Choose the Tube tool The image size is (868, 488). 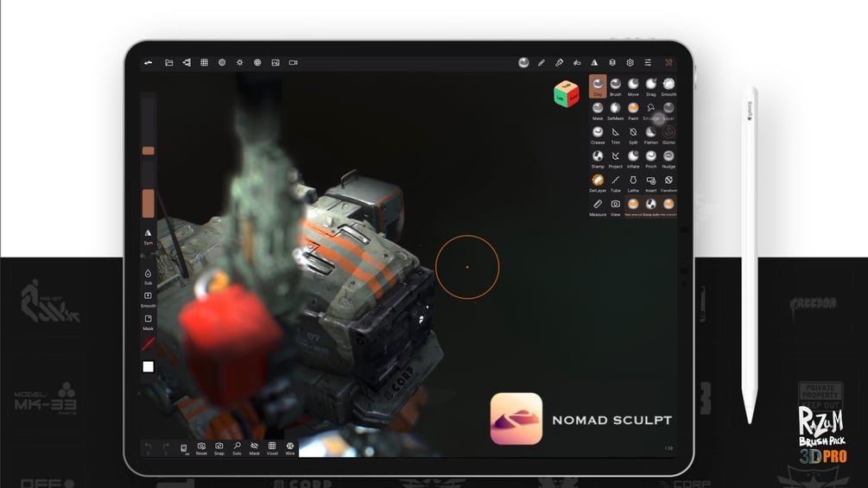click(x=615, y=182)
